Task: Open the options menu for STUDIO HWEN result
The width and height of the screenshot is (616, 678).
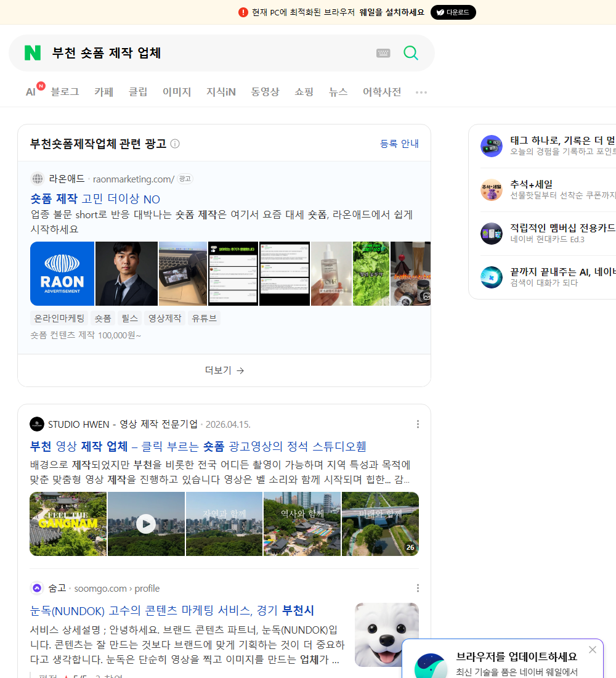Action: 418,424
